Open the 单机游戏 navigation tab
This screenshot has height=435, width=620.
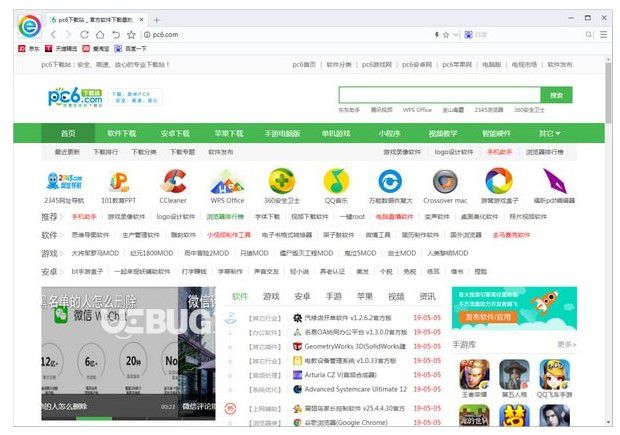(336, 133)
